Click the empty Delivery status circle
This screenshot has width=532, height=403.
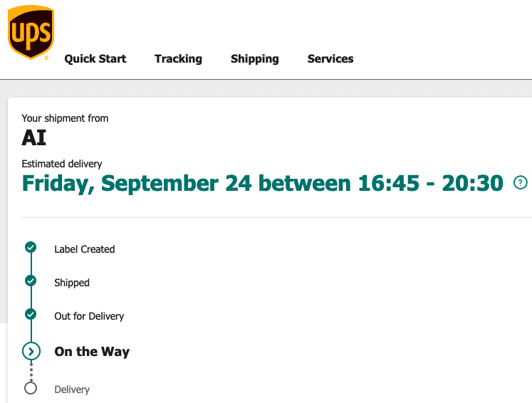point(31,388)
